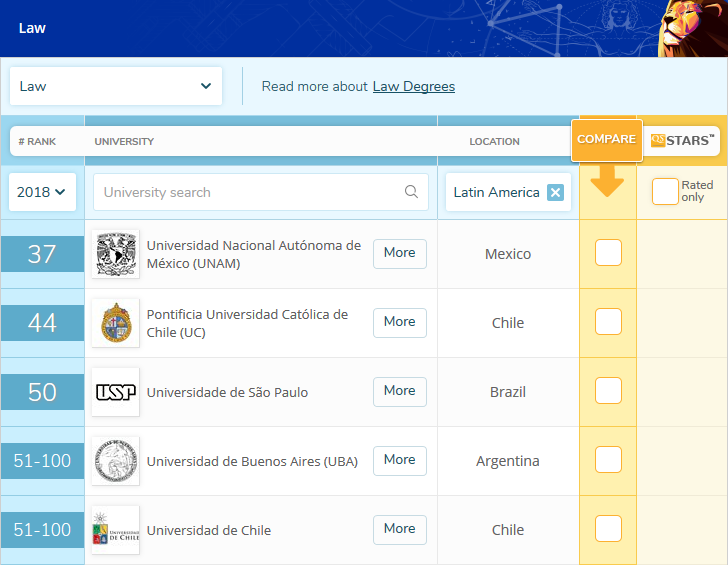Toggle the Rated only checkbox
The height and width of the screenshot is (565, 728).
[x=665, y=191]
